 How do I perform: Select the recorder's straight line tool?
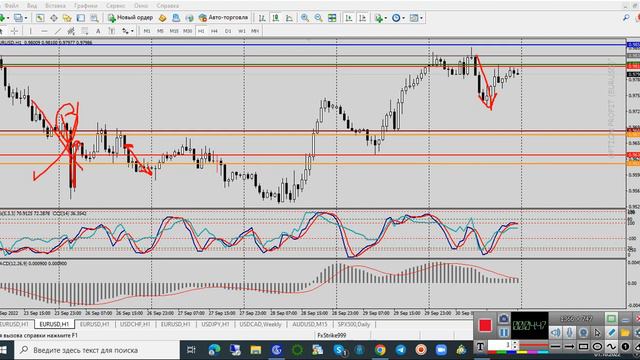[556, 347]
